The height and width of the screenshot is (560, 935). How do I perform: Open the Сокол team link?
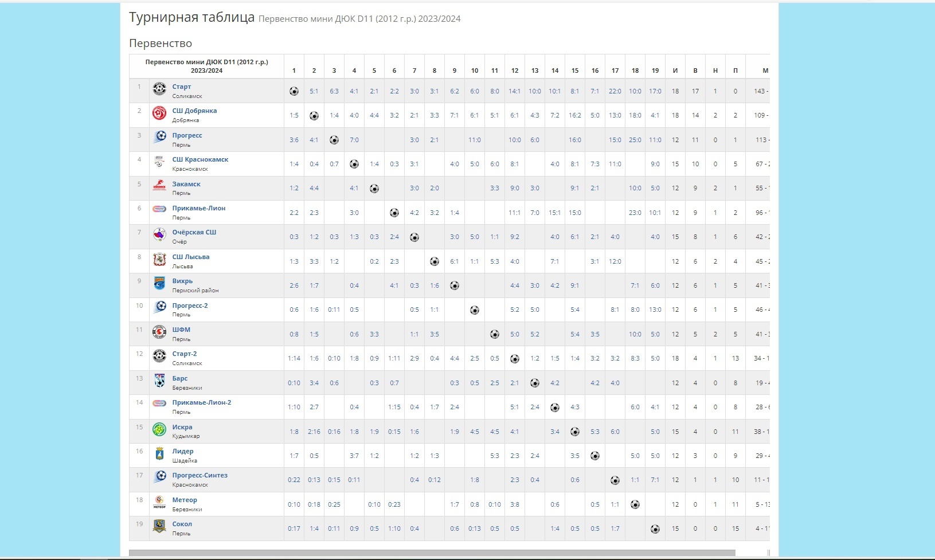pyautogui.click(x=182, y=524)
